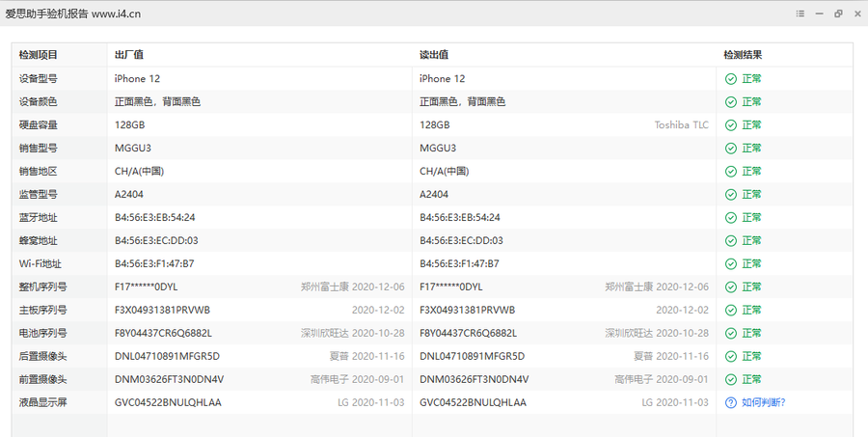The height and width of the screenshot is (437, 868).
Task: Click the green check icon for 销售地区
Action: [x=731, y=171]
